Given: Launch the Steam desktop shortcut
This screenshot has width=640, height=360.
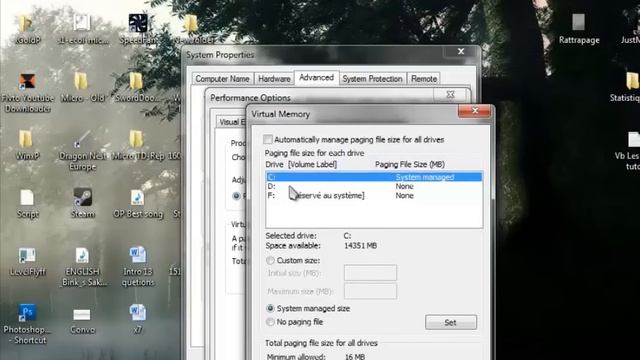Looking at the screenshot, I should tap(82, 197).
